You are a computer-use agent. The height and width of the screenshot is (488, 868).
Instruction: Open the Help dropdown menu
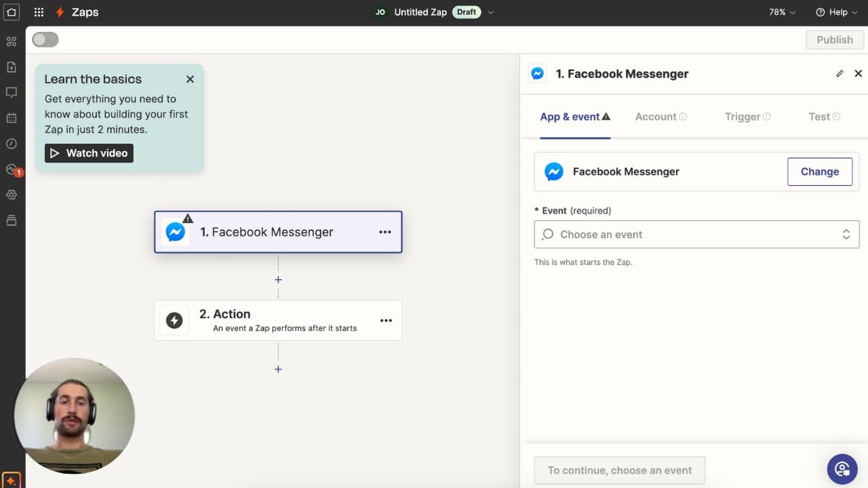[836, 12]
